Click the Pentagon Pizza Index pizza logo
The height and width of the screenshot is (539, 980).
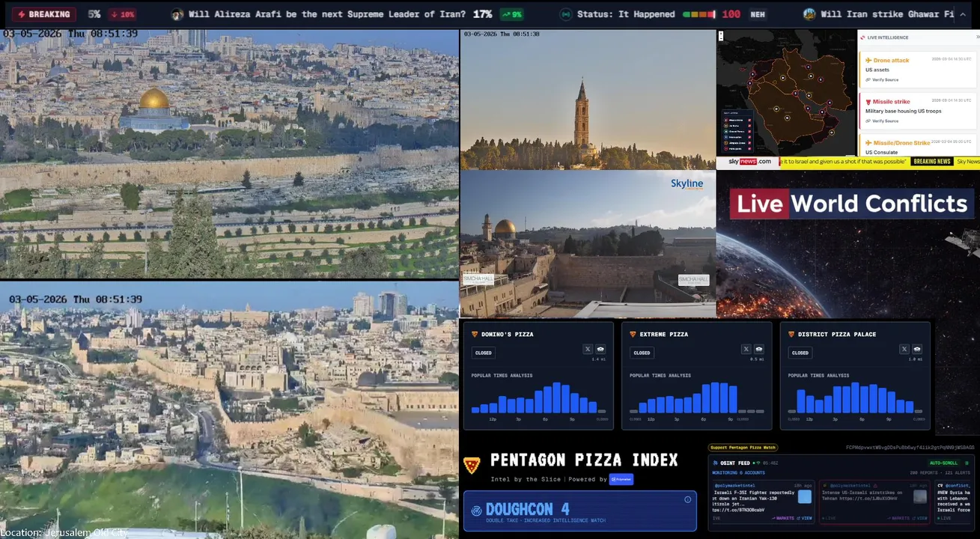tap(472, 466)
